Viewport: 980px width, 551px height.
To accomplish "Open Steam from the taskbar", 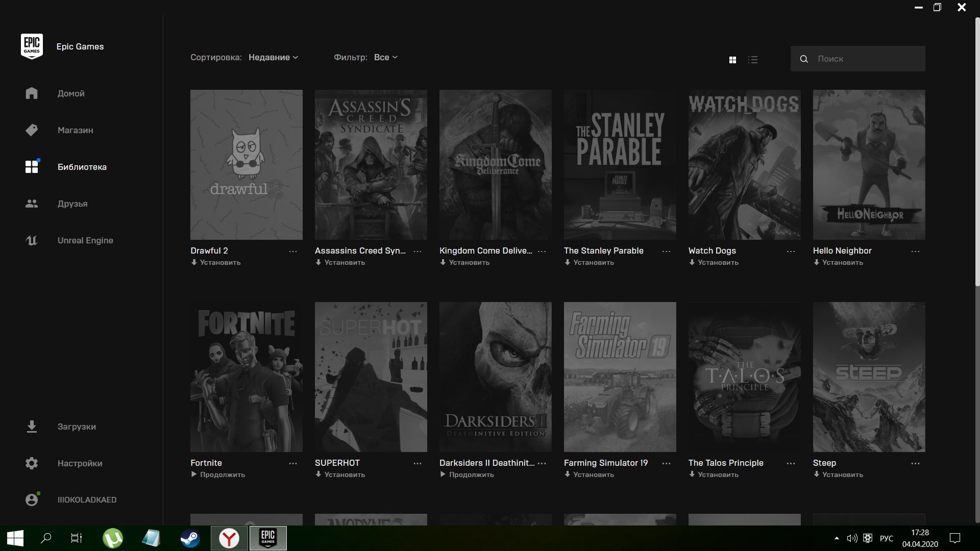I will tap(190, 538).
